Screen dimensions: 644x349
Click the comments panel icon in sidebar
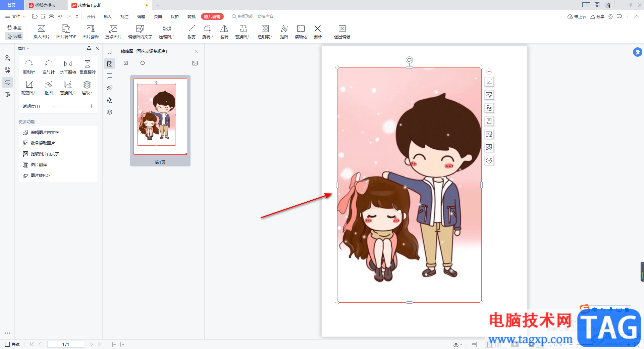pyautogui.click(x=110, y=76)
